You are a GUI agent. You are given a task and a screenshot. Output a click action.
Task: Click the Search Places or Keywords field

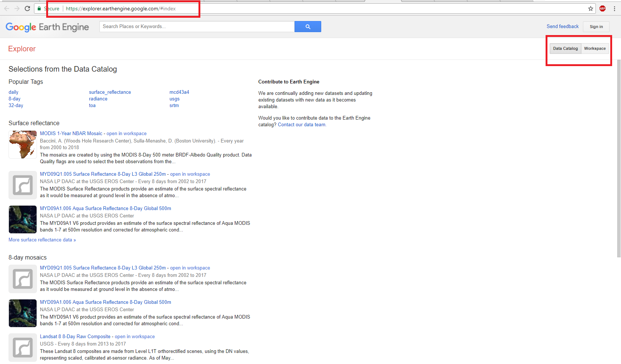pyautogui.click(x=197, y=27)
